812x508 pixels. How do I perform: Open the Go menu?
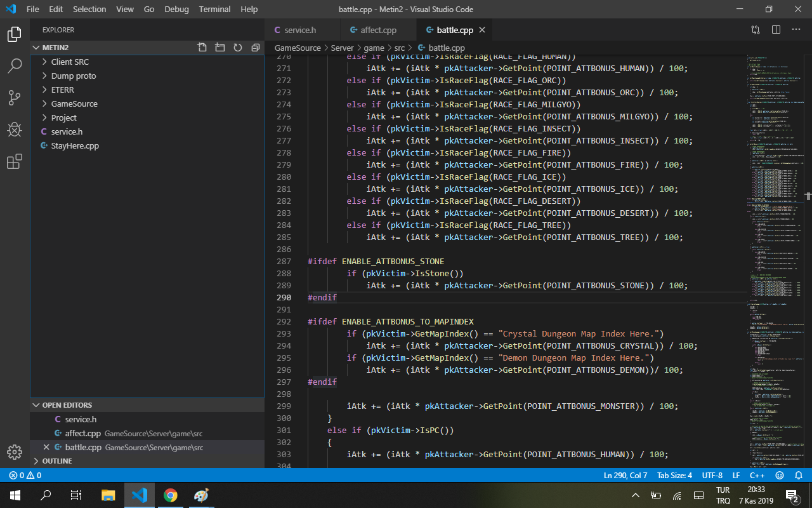(x=149, y=9)
